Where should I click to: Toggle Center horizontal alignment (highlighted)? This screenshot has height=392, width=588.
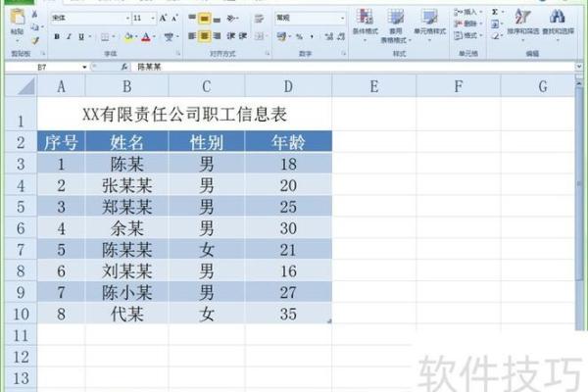(204, 36)
